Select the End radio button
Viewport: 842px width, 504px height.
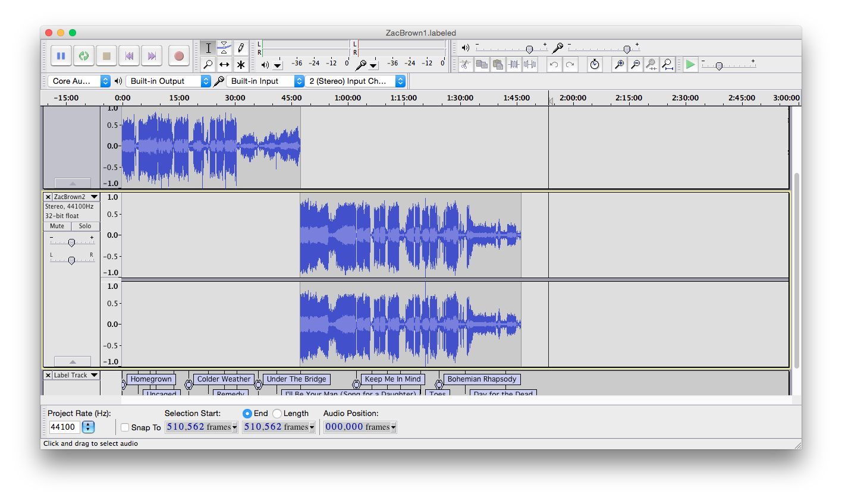pos(247,413)
